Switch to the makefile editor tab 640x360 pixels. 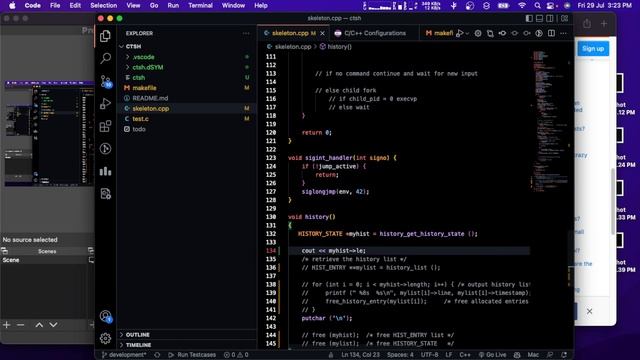(x=439, y=33)
